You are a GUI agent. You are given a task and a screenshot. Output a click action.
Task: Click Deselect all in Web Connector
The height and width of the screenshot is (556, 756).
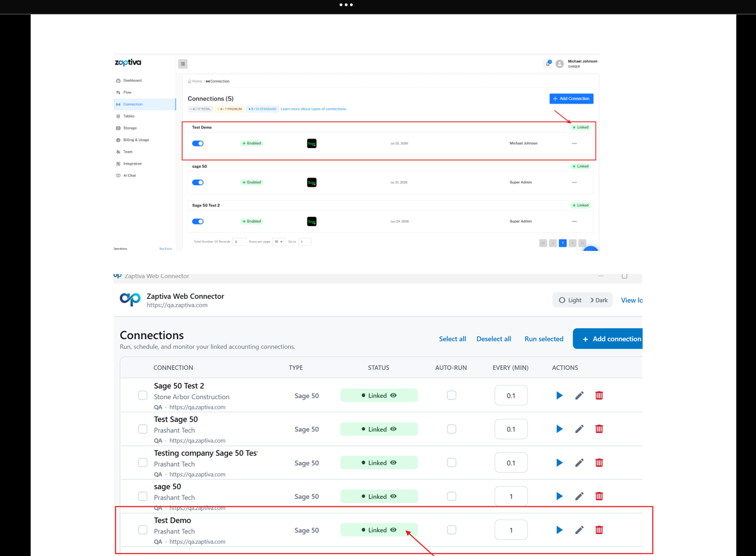coord(494,339)
